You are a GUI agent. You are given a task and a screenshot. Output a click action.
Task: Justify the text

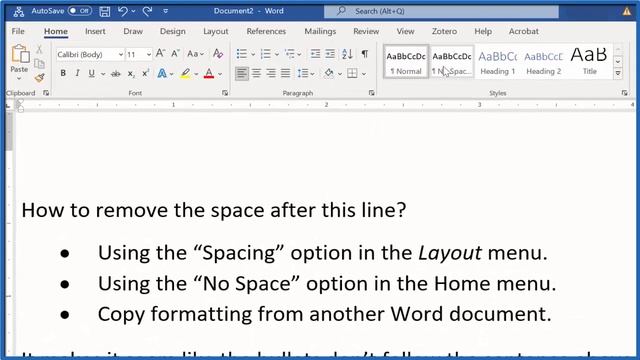coord(286,73)
